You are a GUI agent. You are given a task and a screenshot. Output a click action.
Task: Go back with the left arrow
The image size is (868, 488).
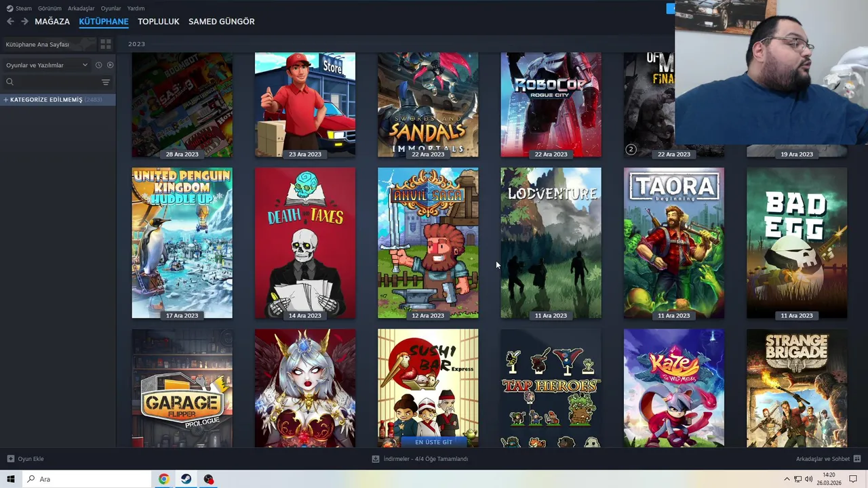[10, 22]
